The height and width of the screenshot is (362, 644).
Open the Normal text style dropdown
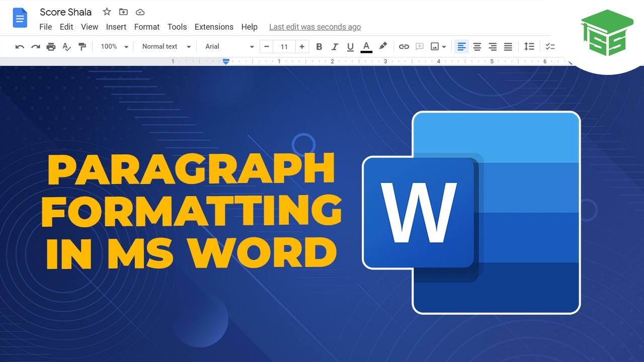tap(167, 47)
